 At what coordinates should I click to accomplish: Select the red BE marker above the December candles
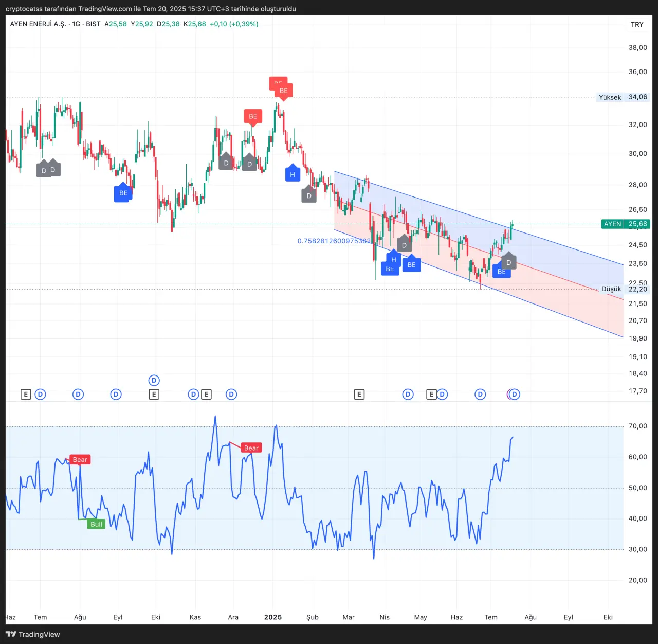click(253, 116)
